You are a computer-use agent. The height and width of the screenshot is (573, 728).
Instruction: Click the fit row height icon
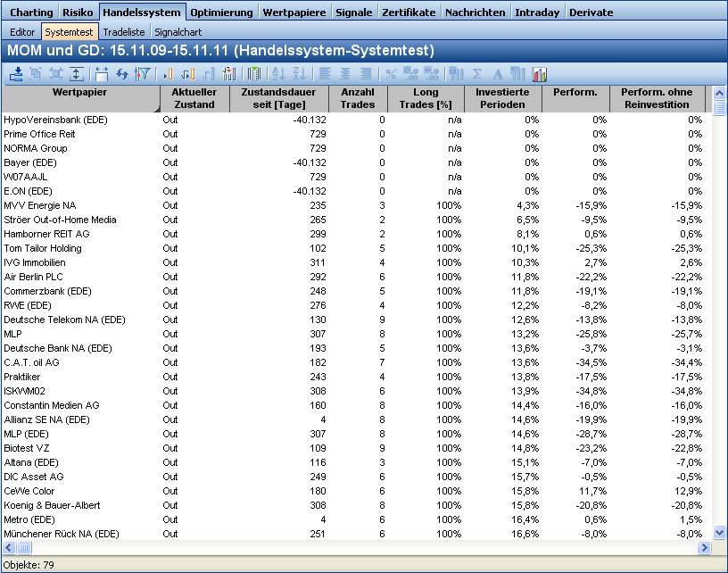pyautogui.click(x=77, y=74)
